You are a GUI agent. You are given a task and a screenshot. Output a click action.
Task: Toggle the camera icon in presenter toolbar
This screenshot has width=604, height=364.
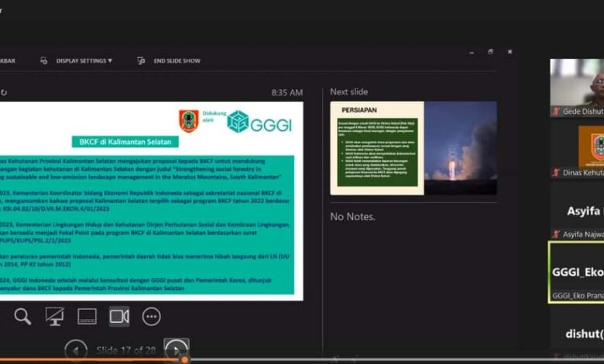[x=119, y=316]
